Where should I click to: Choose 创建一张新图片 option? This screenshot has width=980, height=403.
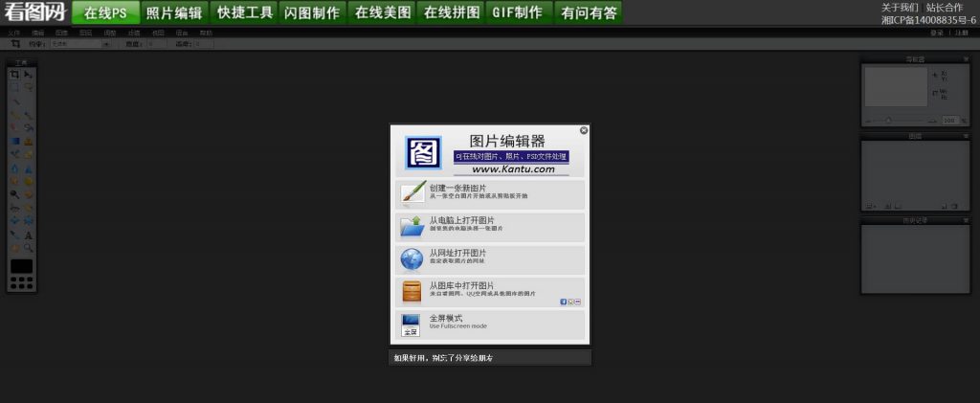[490, 194]
